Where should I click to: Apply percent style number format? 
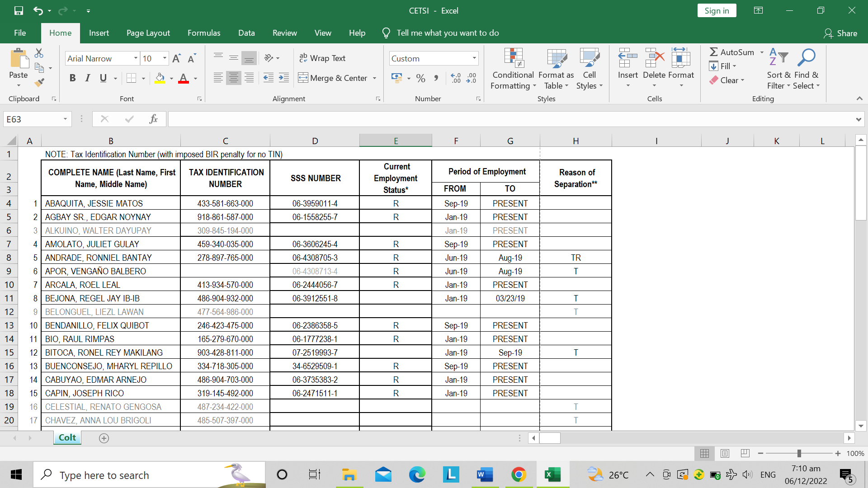(421, 78)
